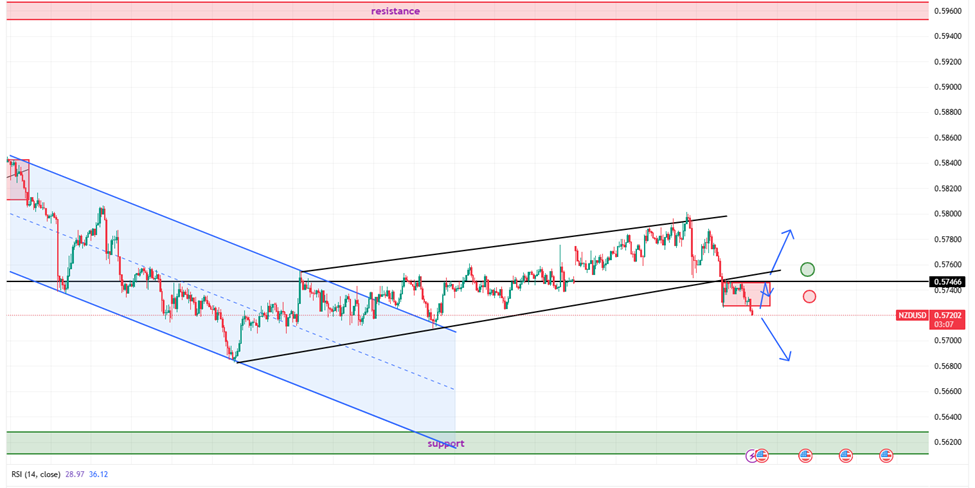Select the small red rectangle at chart's top-left
Viewport: 975px width, 488px height.
18,179
